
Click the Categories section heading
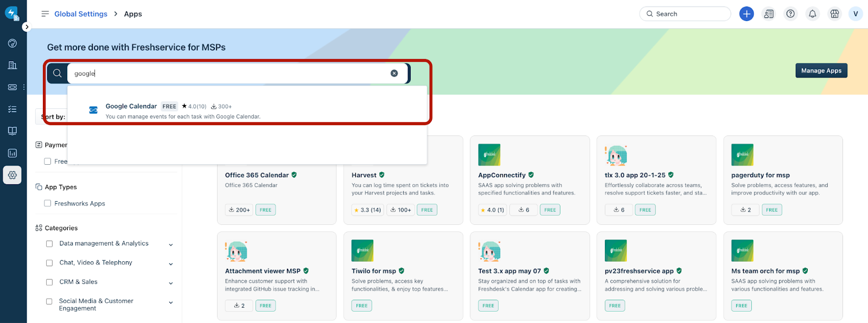coord(61,228)
